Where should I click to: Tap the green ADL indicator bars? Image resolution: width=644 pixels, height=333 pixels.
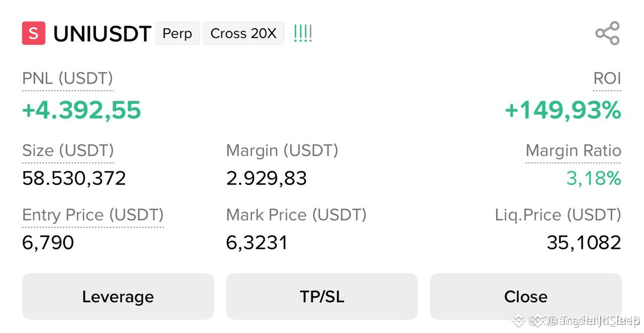click(303, 33)
